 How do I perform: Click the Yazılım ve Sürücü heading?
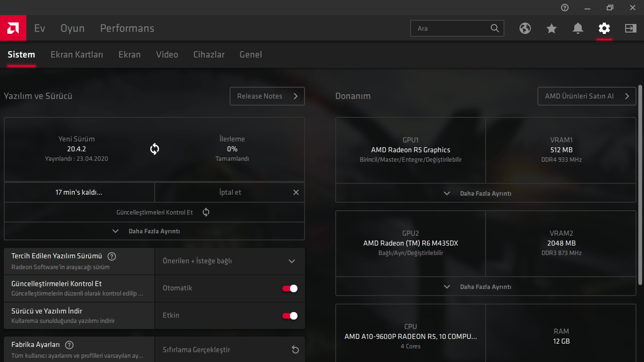tap(38, 96)
